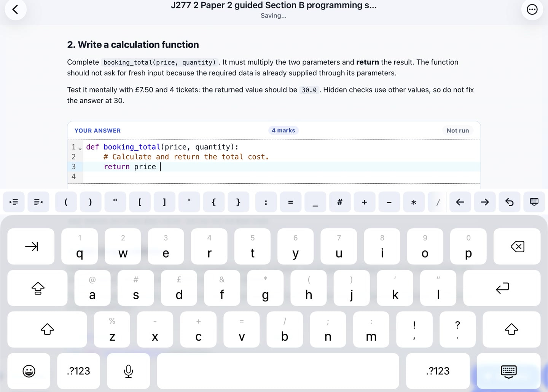Insert a minus sign from the toolbar
Image resolution: width=548 pixels, height=392 pixels.
pos(389,202)
